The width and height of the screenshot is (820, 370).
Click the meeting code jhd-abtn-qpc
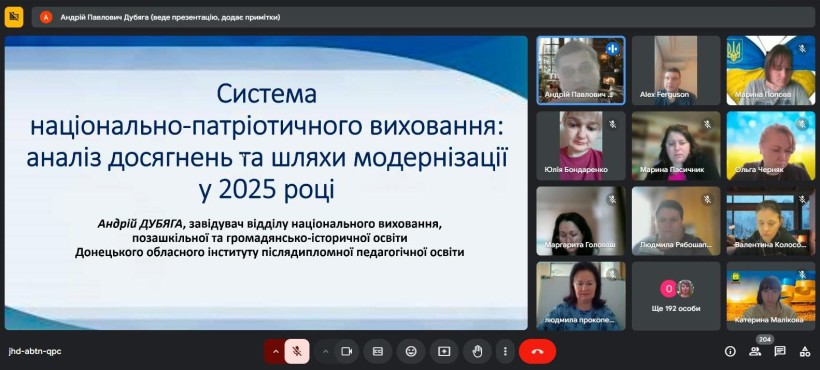tap(35, 352)
